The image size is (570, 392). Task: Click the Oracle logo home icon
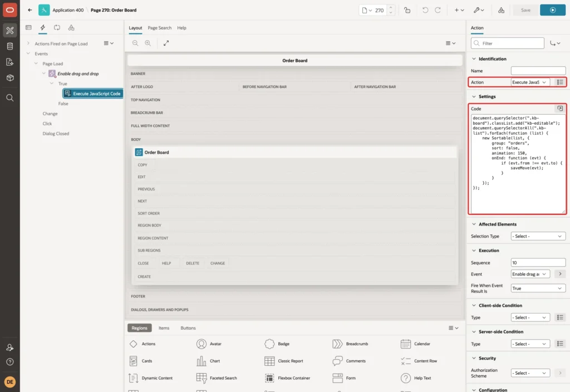(x=10, y=10)
